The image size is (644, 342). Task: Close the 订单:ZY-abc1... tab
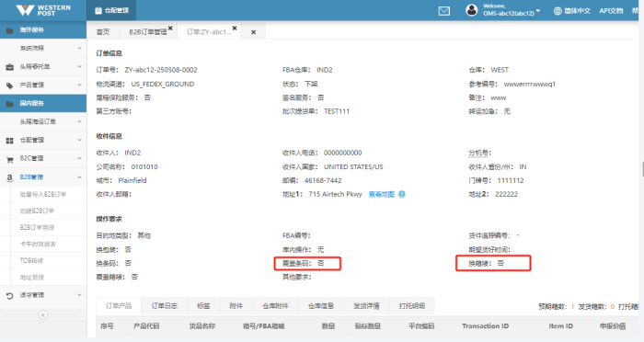coord(235,28)
